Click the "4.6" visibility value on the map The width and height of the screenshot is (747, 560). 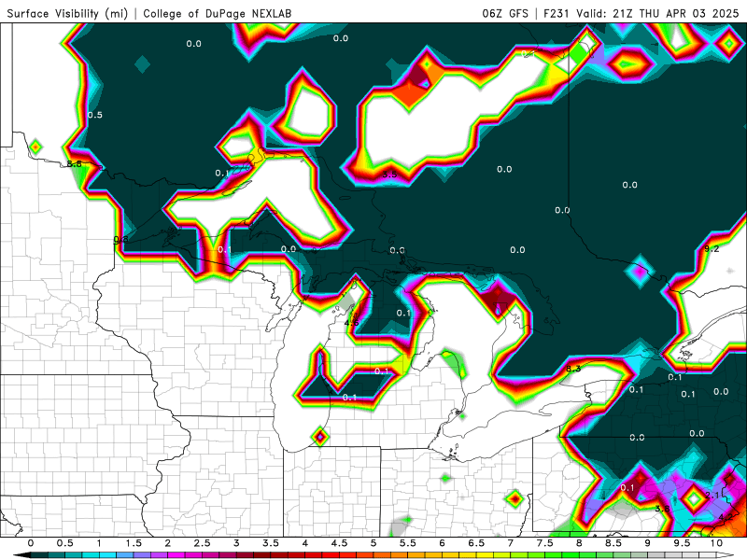coord(352,323)
